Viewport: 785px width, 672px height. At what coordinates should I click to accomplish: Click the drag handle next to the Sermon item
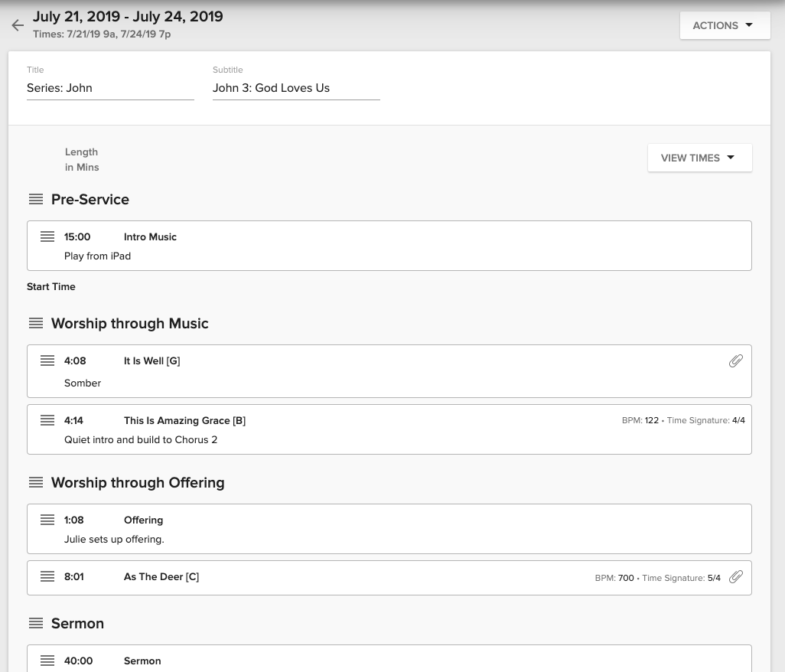pyautogui.click(x=47, y=660)
